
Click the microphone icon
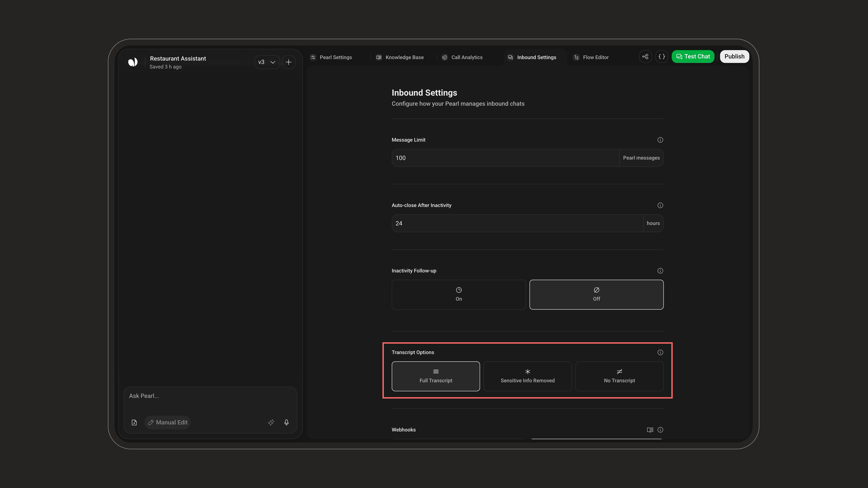tap(286, 422)
